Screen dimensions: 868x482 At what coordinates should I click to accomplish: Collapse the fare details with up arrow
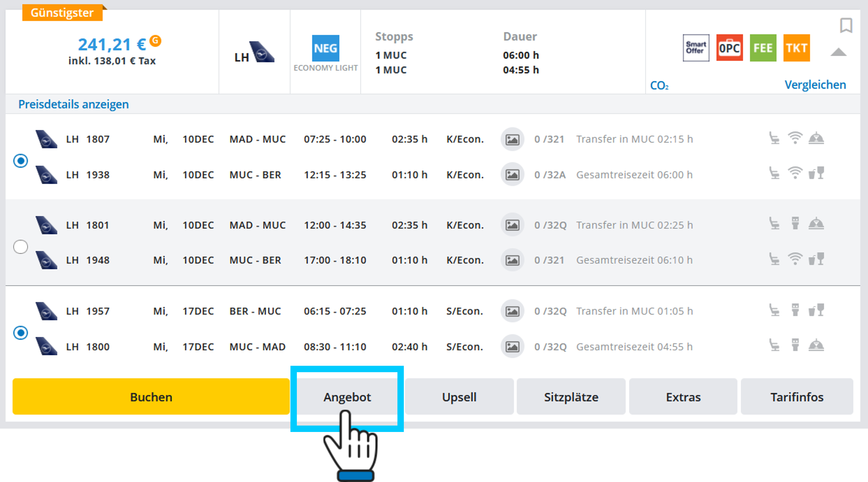(838, 52)
